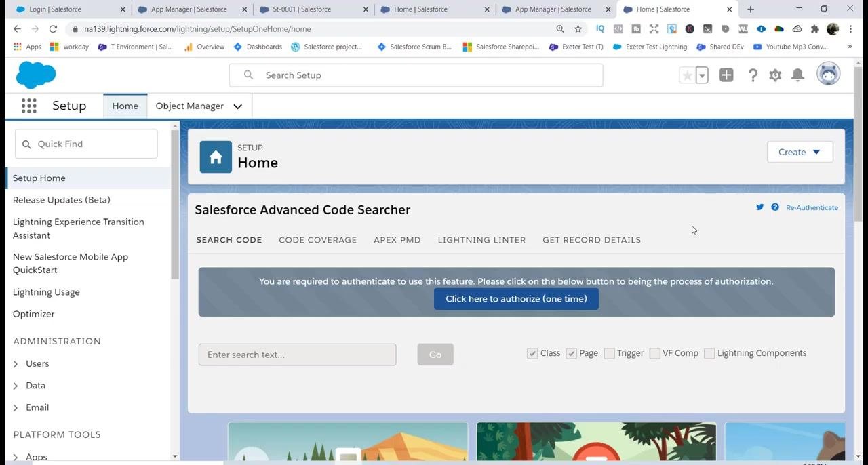Click the Search Setup field
This screenshot has width=868, height=465.
[416, 75]
